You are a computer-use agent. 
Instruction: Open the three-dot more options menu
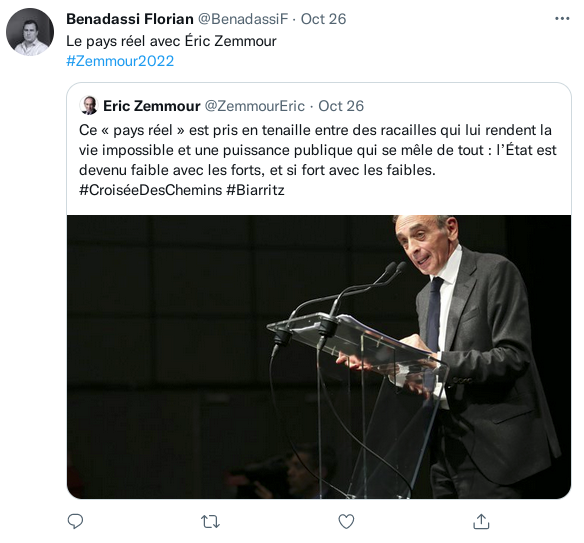coord(562,19)
